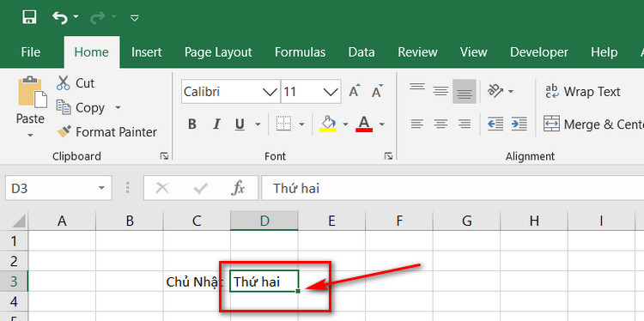
Task: Set Middle Align for cell
Action: tap(440, 91)
